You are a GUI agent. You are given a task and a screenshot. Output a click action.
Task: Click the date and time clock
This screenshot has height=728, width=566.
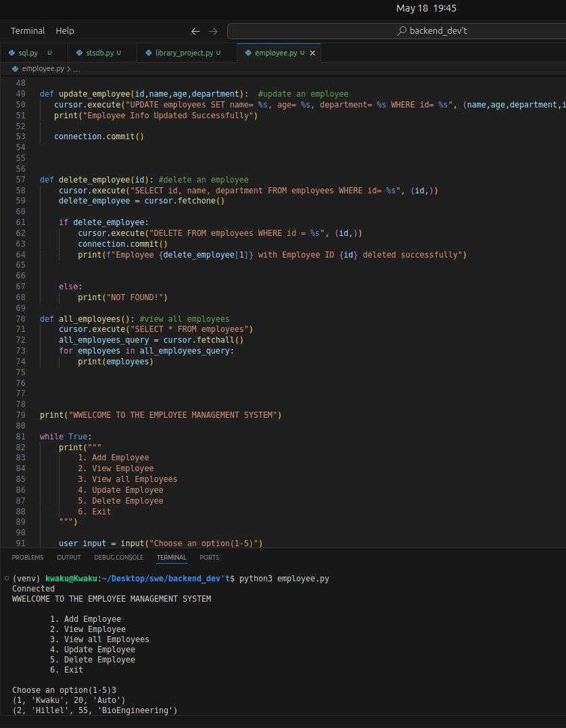(x=426, y=8)
